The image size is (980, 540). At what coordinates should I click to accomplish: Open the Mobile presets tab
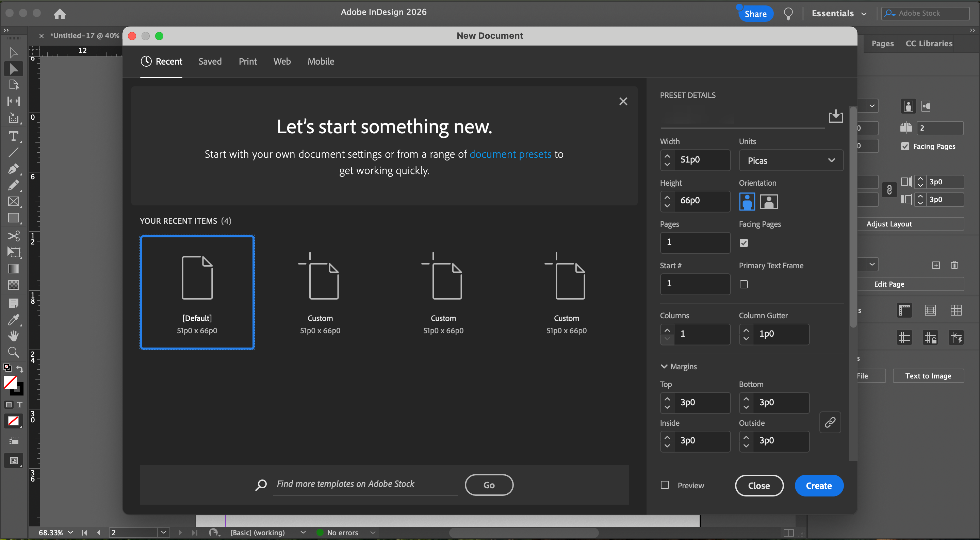click(321, 61)
